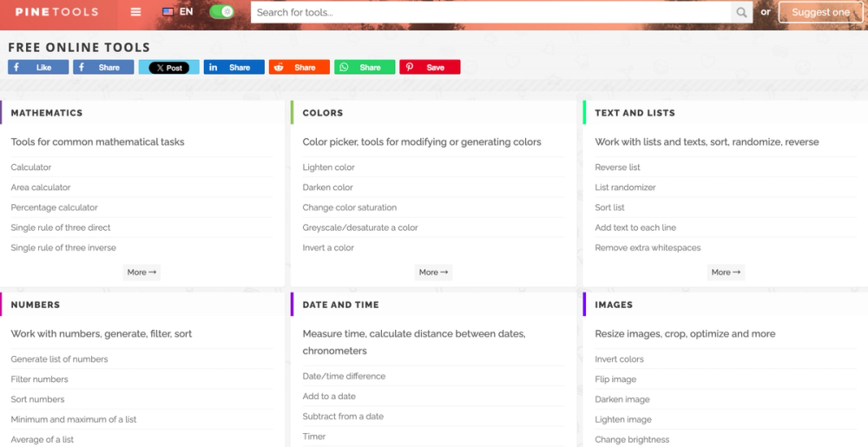868x447 pixels.
Task: Toggle the green theme switch
Action: (221, 11)
